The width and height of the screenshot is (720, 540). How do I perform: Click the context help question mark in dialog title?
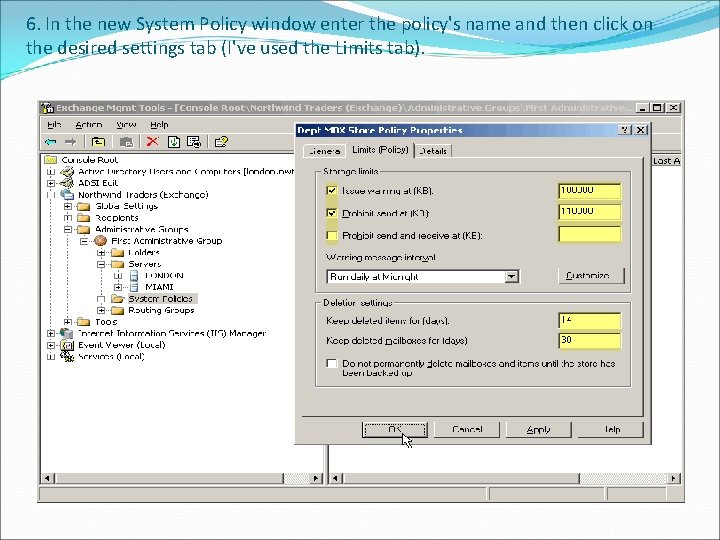click(625, 130)
